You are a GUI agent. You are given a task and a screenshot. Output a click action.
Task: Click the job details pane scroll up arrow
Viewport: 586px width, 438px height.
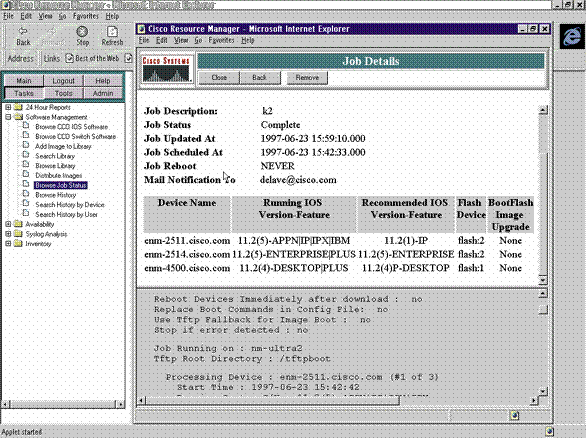pyautogui.click(x=543, y=110)
